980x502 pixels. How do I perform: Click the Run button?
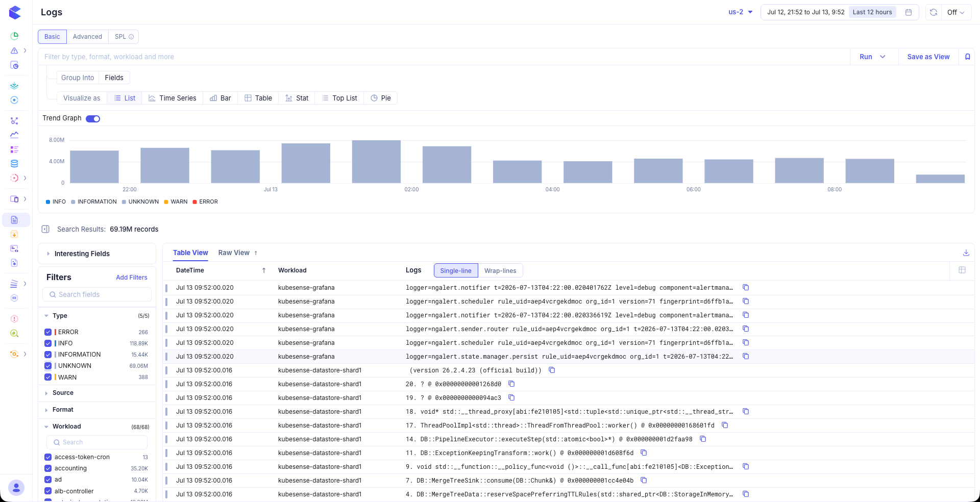pos(866,57)
